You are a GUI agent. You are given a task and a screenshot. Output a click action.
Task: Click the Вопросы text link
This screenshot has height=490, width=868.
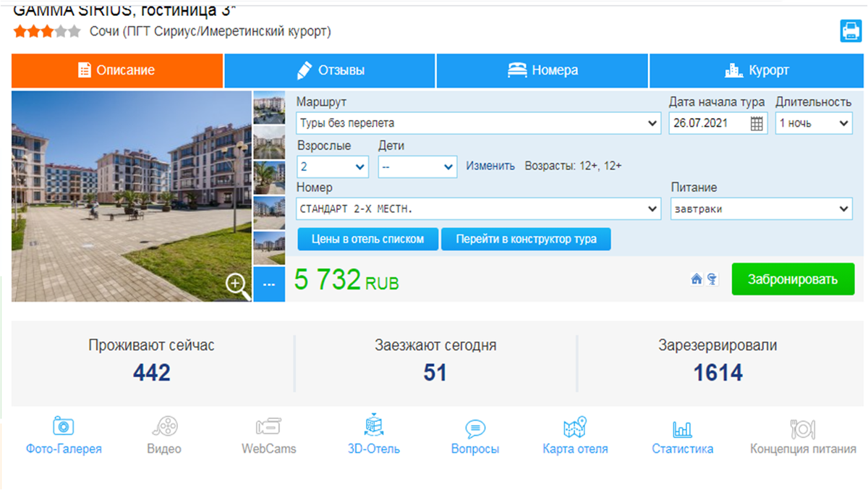pos(475,449)
